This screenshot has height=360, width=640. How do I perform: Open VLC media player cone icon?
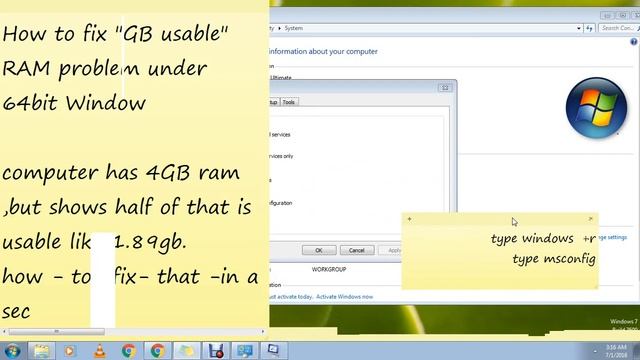pos(100,351)
